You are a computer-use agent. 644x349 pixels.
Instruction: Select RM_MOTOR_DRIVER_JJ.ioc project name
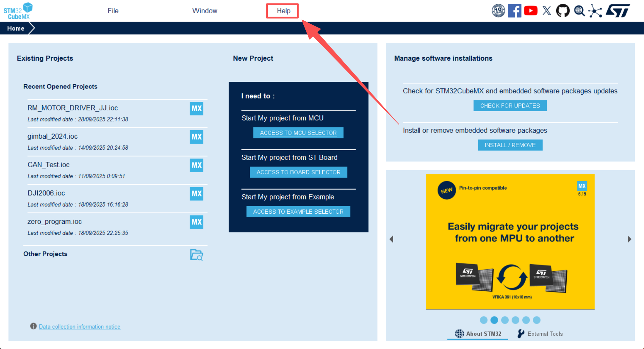tap(73, 108)
